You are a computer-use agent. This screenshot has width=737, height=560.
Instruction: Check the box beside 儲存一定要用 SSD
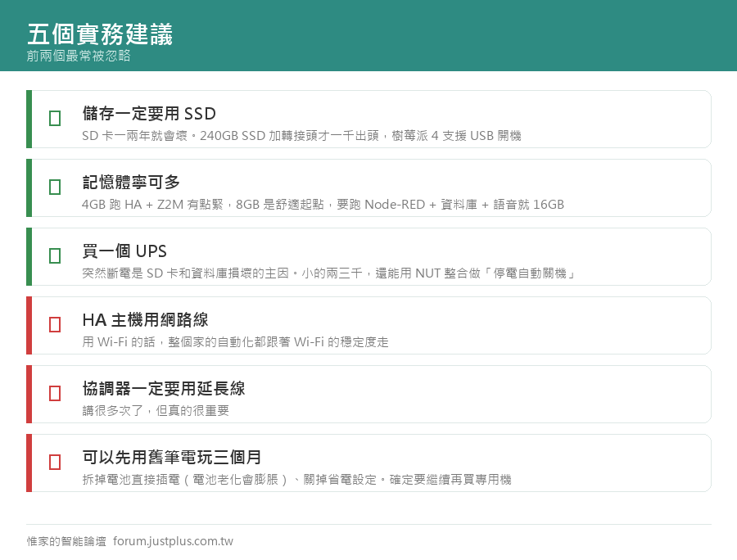click(x=55, y=119)
